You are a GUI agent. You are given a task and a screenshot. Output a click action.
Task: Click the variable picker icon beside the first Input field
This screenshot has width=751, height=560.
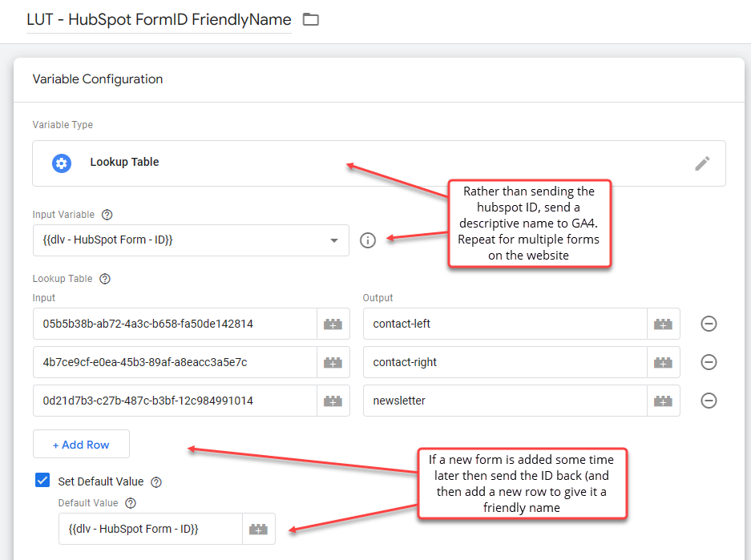tap(333, 324)
